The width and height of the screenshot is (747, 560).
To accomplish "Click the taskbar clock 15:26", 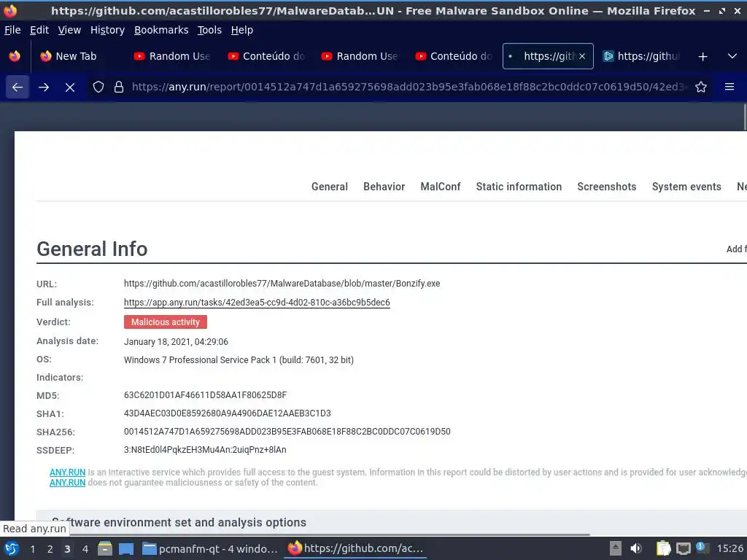I will click(x=729, y=548).
